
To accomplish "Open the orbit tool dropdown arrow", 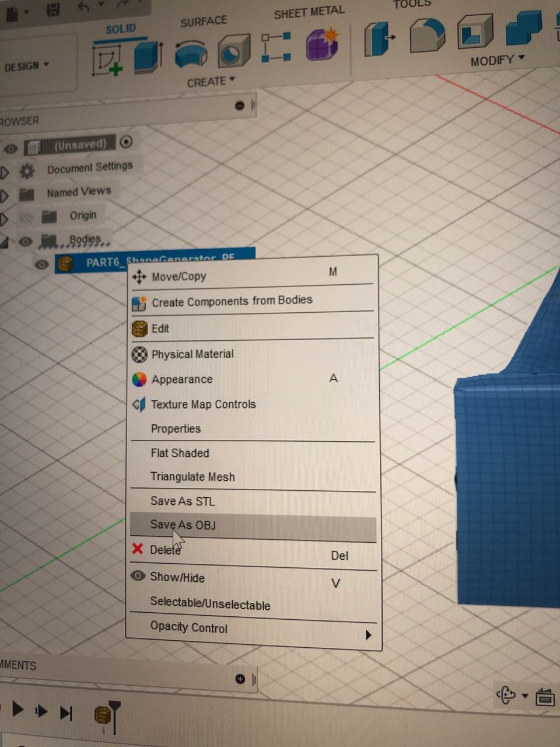I will 525,695.
